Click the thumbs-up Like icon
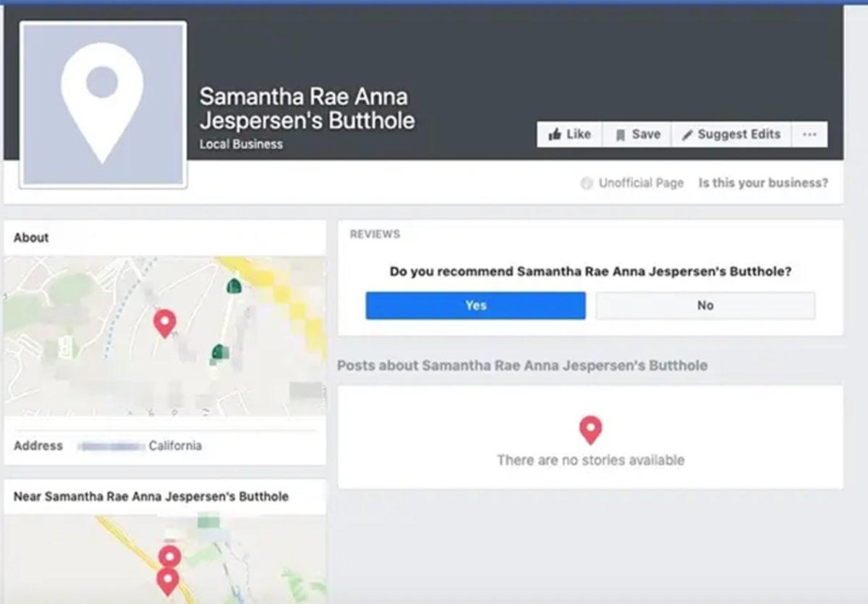 pyautogui.click(x=556, y=134)
